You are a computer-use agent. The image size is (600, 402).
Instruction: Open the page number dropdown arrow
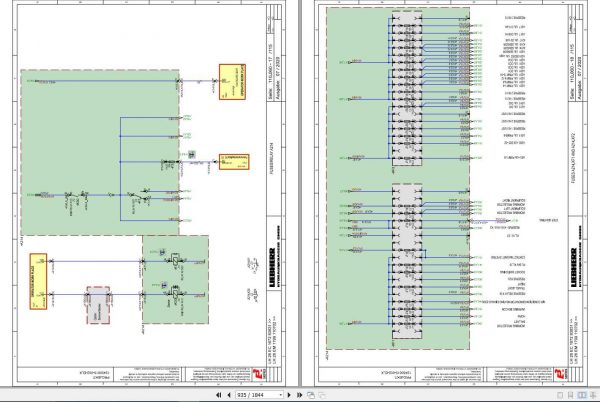281,395
